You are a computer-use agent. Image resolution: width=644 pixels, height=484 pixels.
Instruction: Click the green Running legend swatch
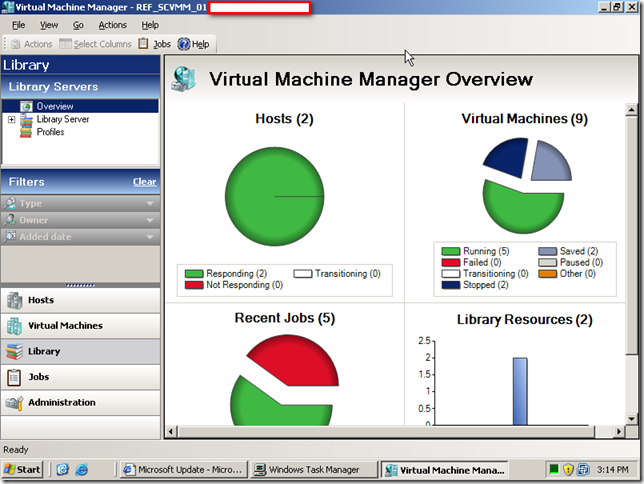pyautogui.click(x=451, y=251)
